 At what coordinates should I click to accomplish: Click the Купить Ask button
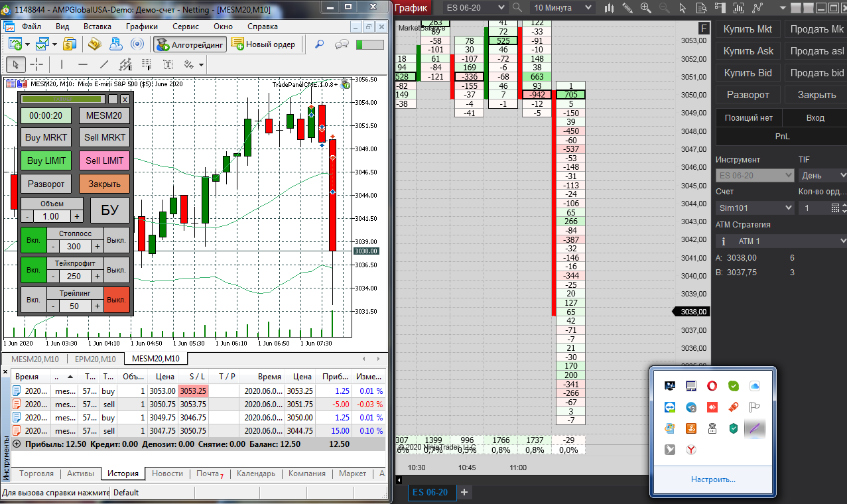[748, 51]
